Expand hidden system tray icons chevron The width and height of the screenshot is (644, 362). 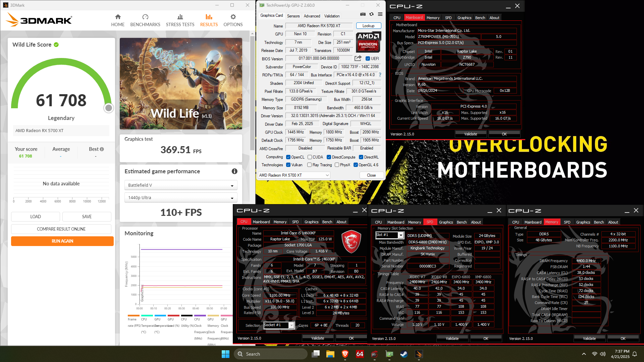pyautogui.click(x=584, y=354)
